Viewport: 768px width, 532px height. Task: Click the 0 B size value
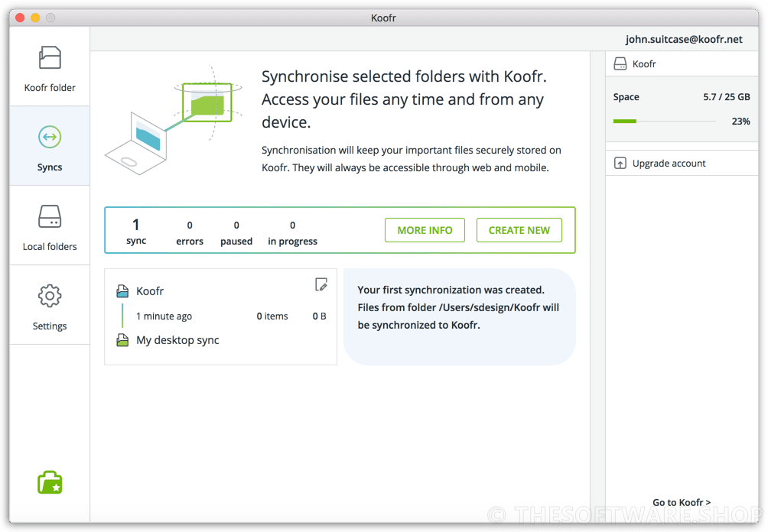(319, 316)
